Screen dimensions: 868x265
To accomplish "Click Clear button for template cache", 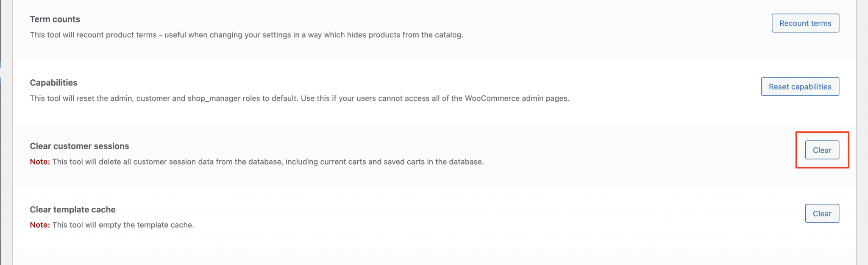I will coord(822,214).
